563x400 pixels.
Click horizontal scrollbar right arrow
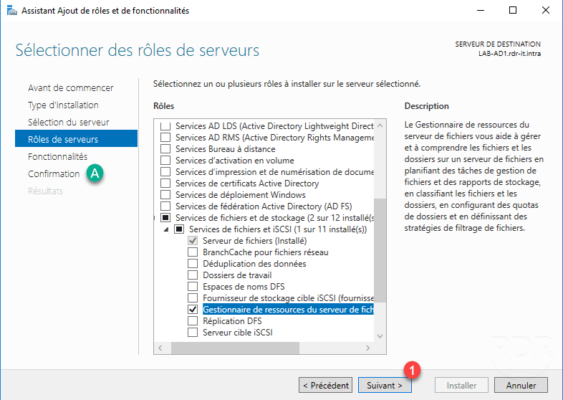point(368,348)
